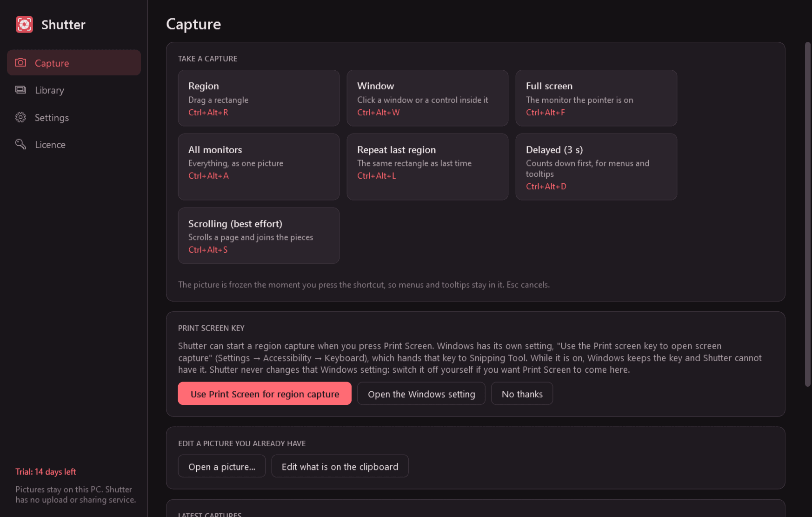Click 'The monitor the pointer is on' text
The image size is (812, 517).
point(579,100)
